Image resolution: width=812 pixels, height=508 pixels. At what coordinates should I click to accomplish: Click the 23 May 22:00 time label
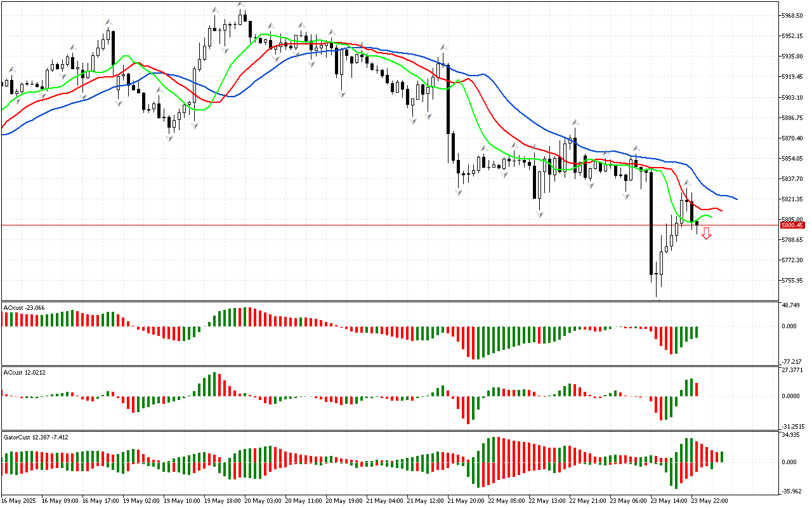[709, 500]
